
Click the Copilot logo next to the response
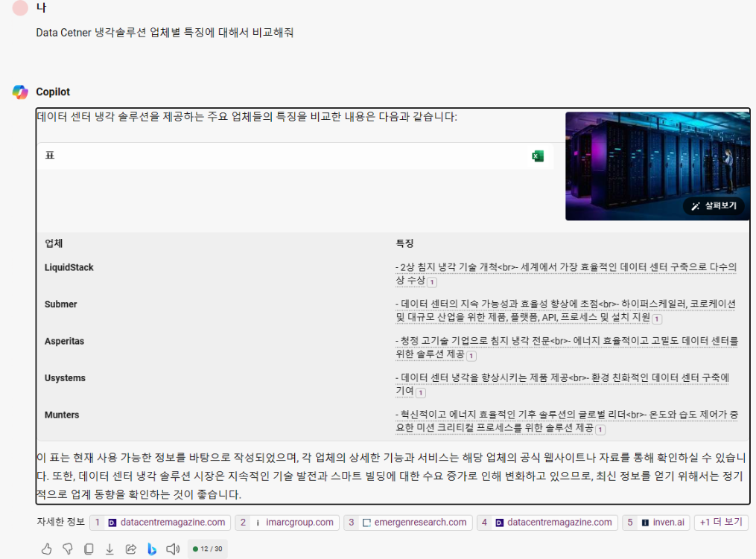(20, 92)
